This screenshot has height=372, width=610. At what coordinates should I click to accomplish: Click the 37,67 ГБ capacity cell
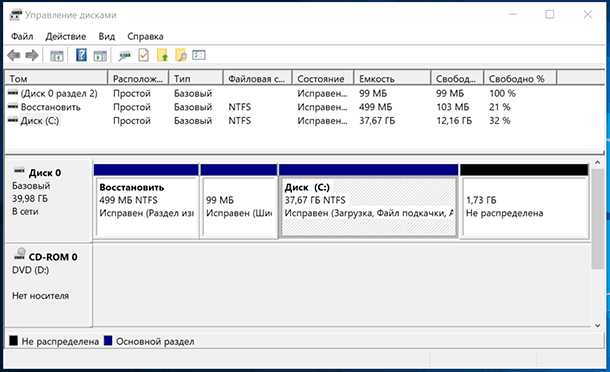coord(377,121)
